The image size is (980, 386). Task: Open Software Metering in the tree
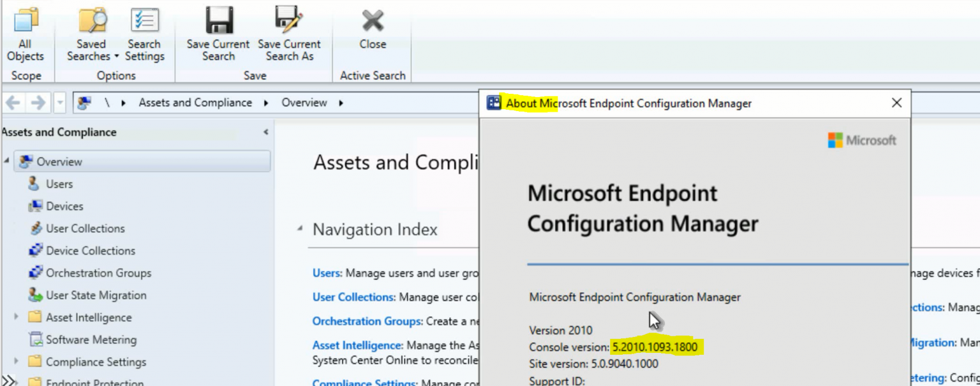(x=91, y=340)
